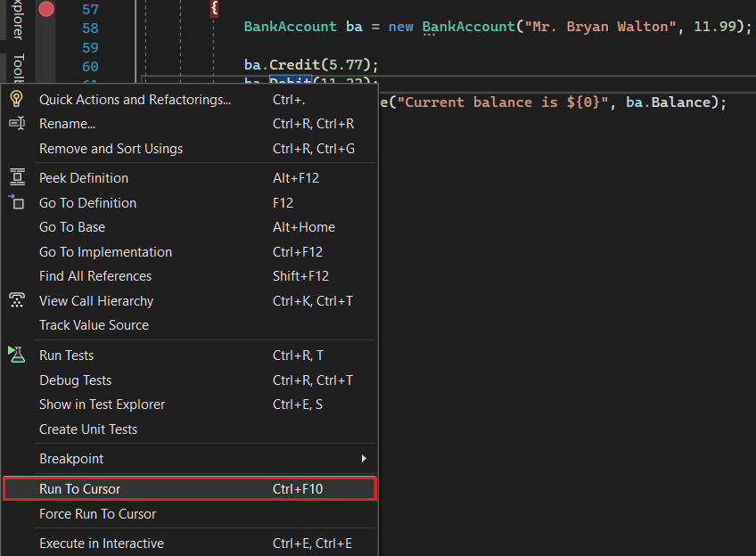Click the Go To Definition icon

click(16, 202)
